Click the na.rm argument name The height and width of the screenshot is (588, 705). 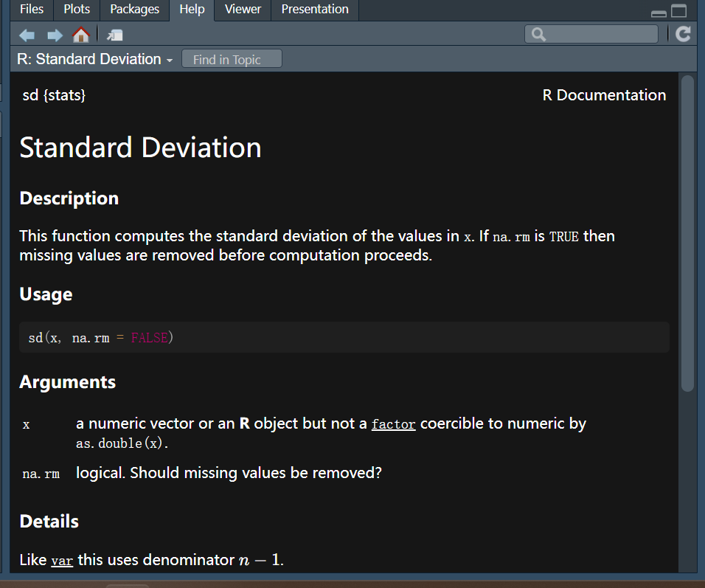click(41, 474)
